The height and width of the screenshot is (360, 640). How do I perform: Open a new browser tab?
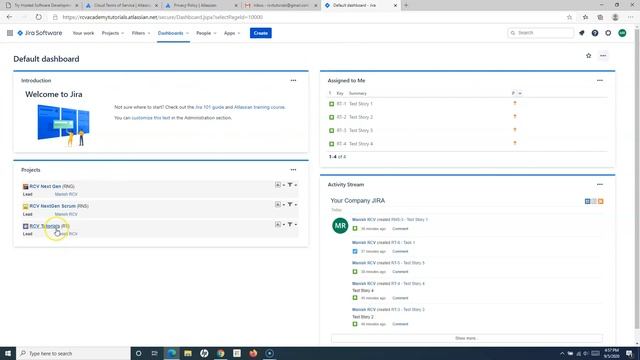[x=406, y=5]
